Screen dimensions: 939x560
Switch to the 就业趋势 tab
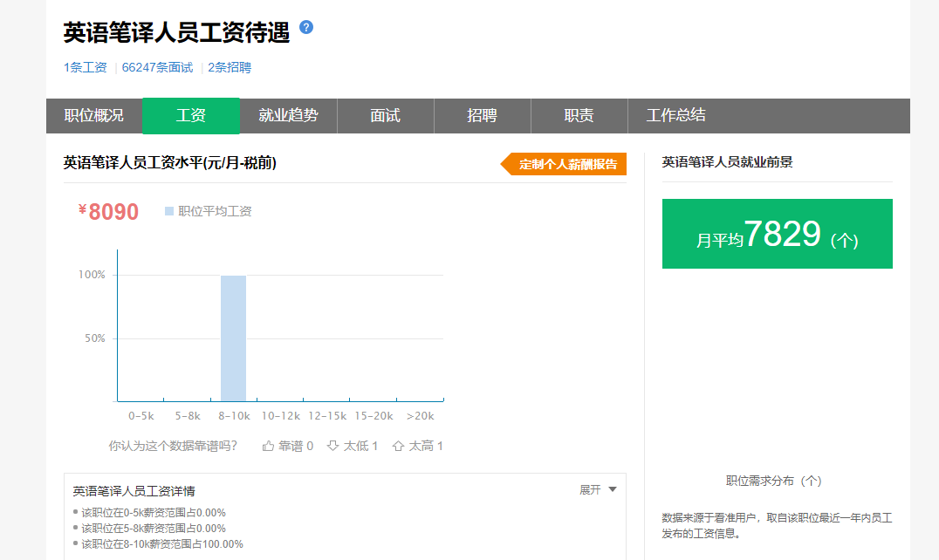pos(288,116)
